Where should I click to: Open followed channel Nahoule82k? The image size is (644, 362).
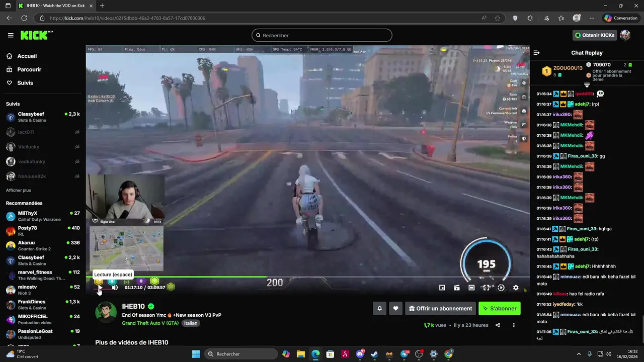pyautogui.click(x=43, y=176)
